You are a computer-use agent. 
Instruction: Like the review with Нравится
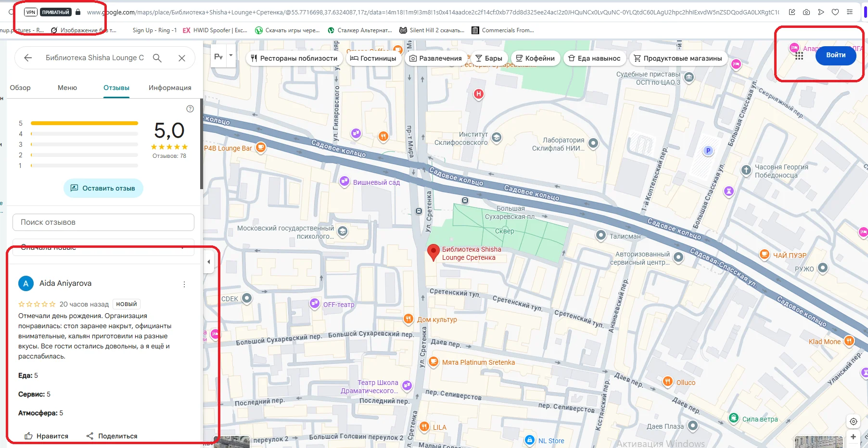pyautogui.click(x=46, y=436)
